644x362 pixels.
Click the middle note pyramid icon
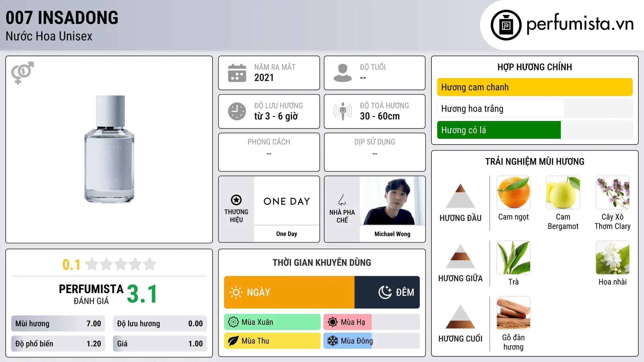pyautogui.click(x=460, y=256)
